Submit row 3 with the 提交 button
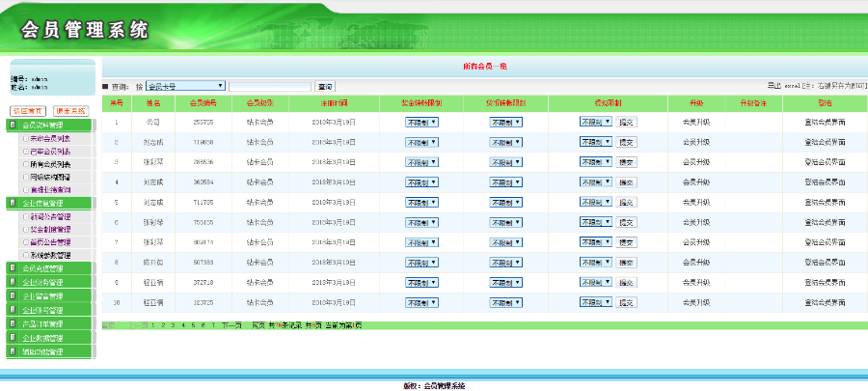 (x=627, y=162)
